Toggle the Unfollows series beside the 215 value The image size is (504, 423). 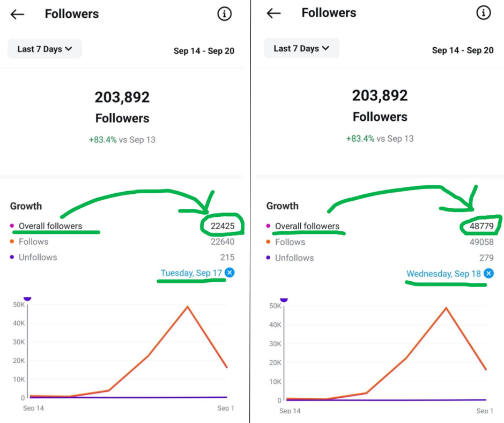coord(37,257)
